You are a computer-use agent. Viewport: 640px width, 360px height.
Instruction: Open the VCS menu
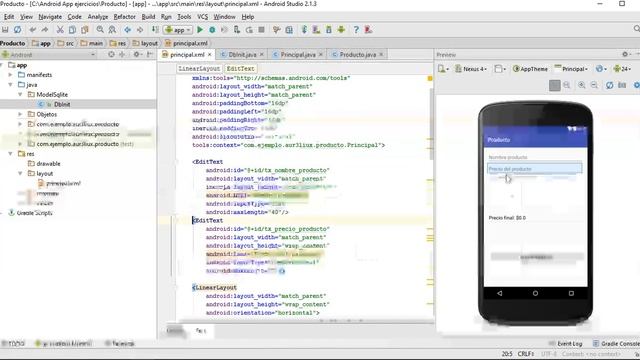click(202, 17)
